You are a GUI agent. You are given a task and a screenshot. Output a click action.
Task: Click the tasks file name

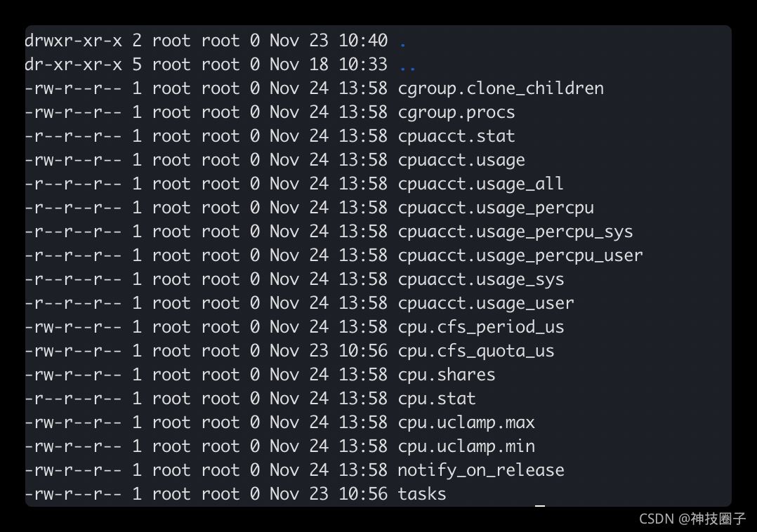point(421,494)
